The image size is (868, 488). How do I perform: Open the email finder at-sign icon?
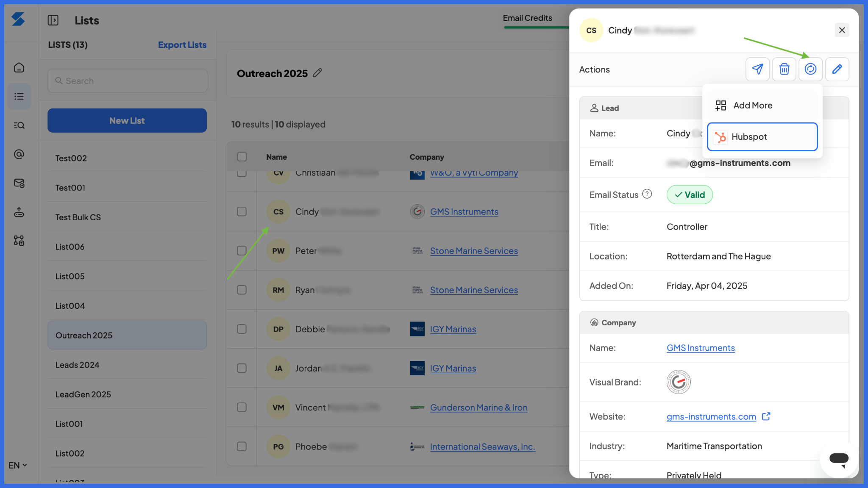point(19,154)
